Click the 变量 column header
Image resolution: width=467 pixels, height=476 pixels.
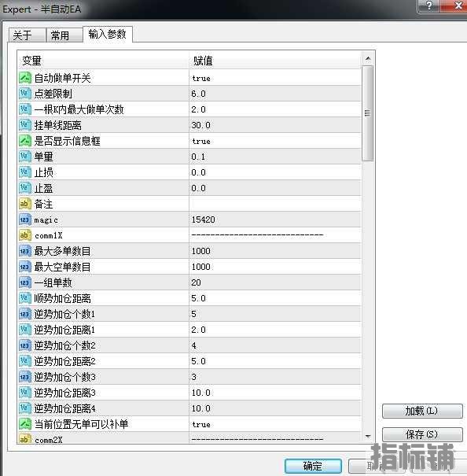[31, 61]
